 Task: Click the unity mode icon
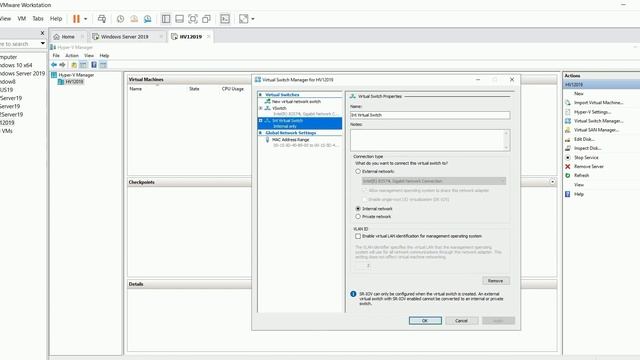207,19
